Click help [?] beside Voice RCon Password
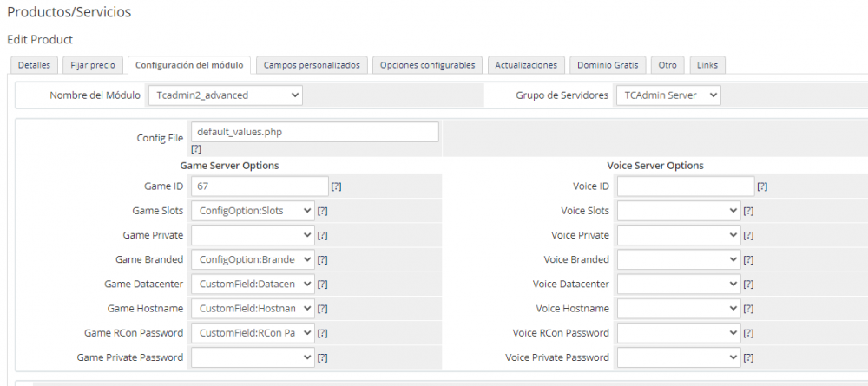868x386 pixels. point(748,333)
